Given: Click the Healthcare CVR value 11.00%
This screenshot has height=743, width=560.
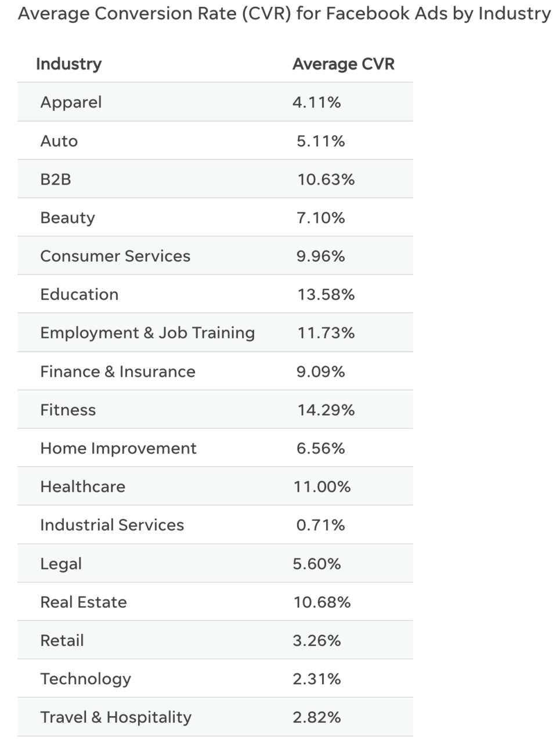Looking at the screenshot, I should click(322, 486).
